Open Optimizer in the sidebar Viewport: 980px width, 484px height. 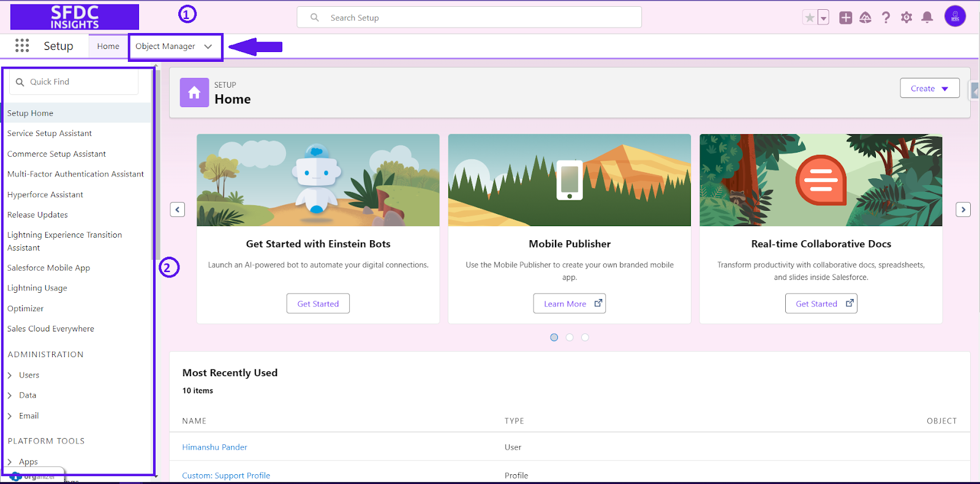point(25,309)
